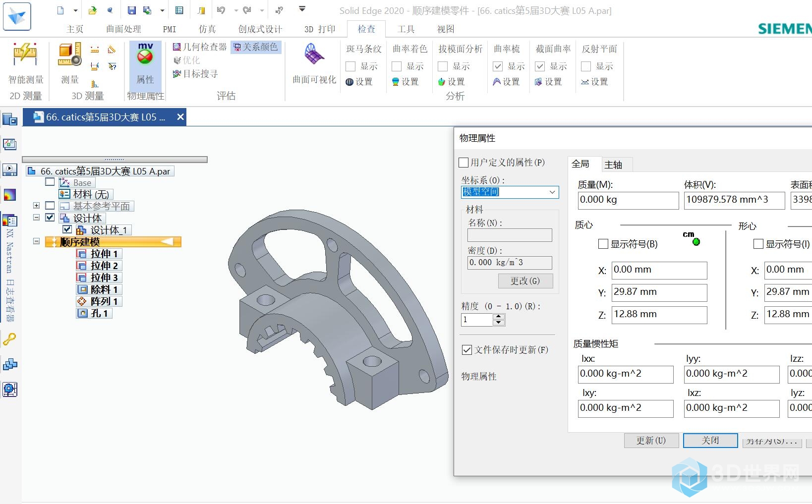Check 用户定义的属性(P) checkbox
Viewport: 812px width, 504px height.
464,163
